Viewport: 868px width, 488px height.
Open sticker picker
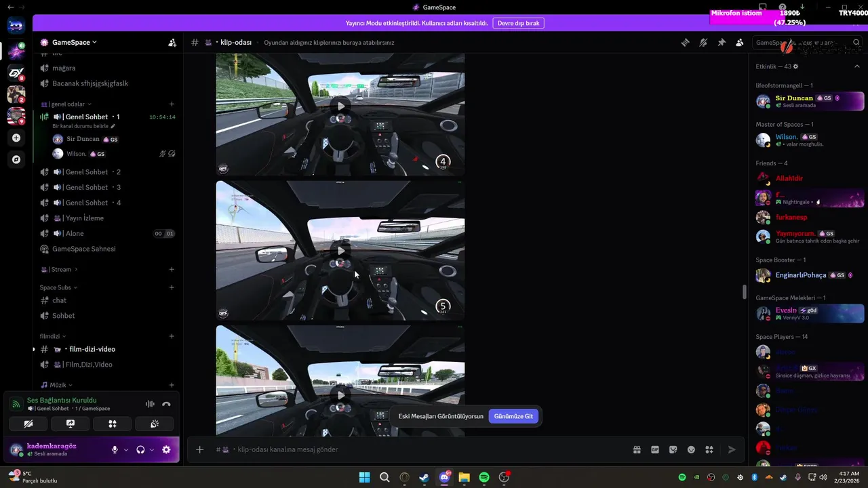pos(673,449)
